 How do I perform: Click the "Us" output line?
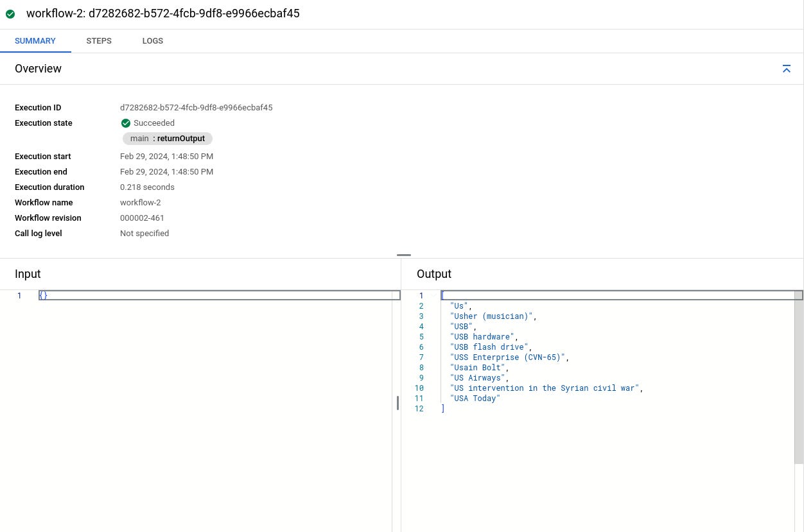[461, 306]
